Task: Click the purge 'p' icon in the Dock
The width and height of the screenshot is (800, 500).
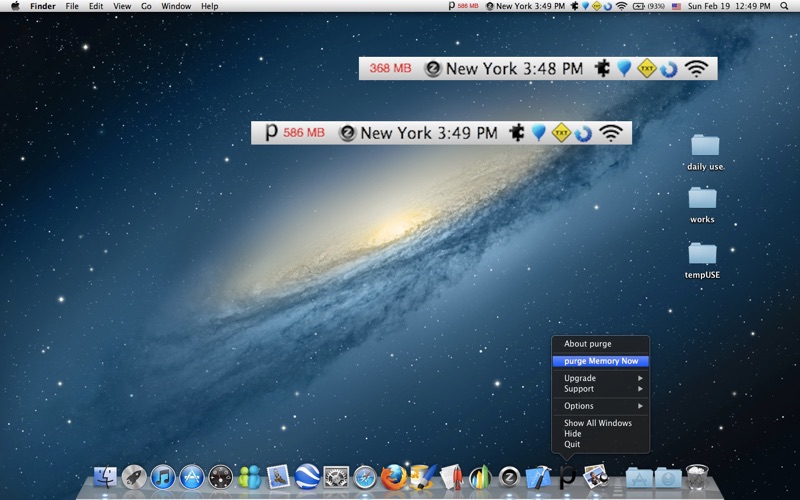Action: pyautogui.click(x=567, y=478)
